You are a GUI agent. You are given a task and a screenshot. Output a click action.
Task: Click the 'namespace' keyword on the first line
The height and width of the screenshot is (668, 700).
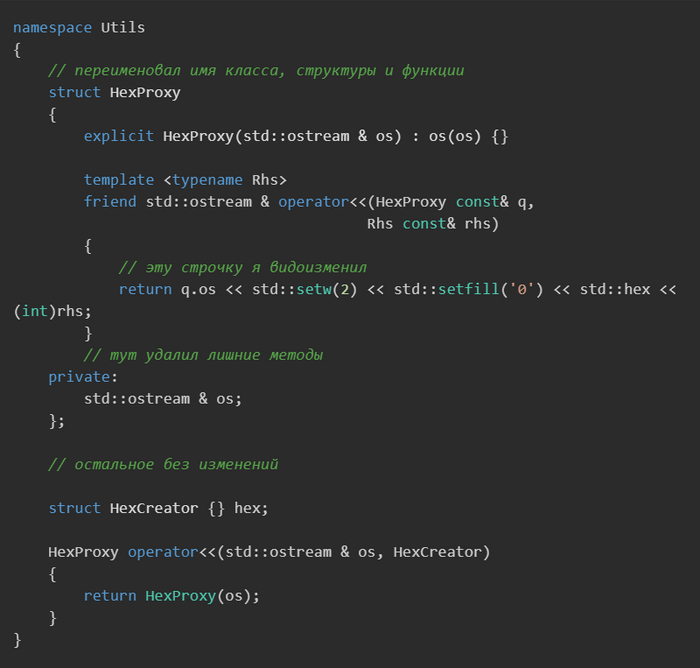coord(52,28)
